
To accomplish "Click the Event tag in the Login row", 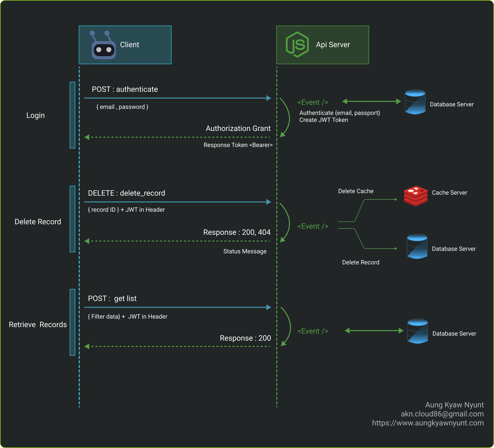I will click(x=313, y=102).
